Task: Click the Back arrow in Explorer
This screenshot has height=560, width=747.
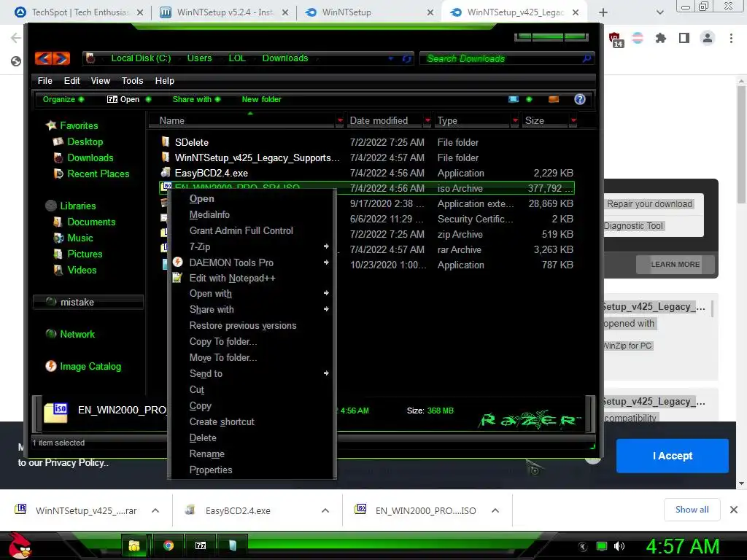Action: pos(43,58)
